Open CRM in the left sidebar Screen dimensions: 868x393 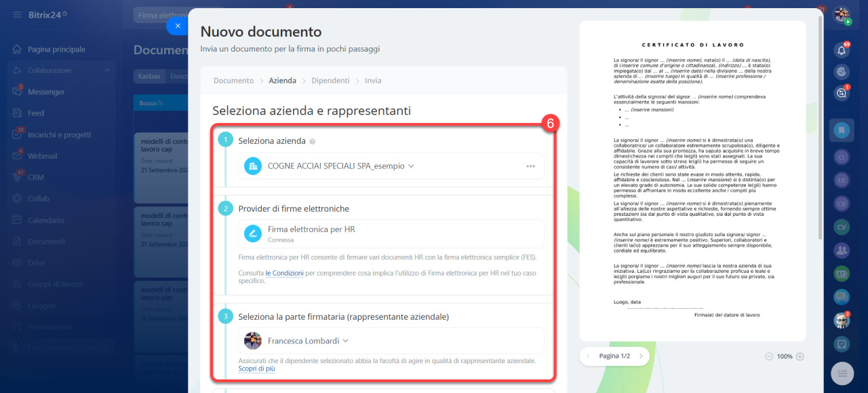pyautogui.click(x=35, y=177)
